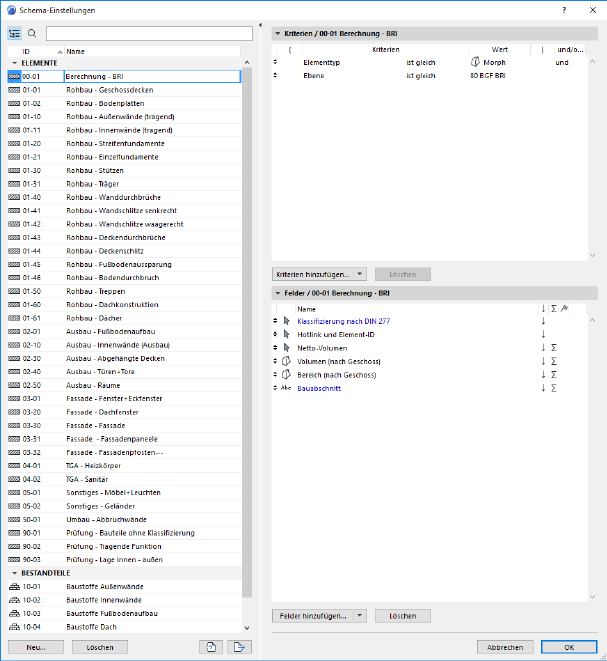Click the Kriterien hinzufügen button
The image size is (607, 661).
pyautogui.click(x=313, y=274)
